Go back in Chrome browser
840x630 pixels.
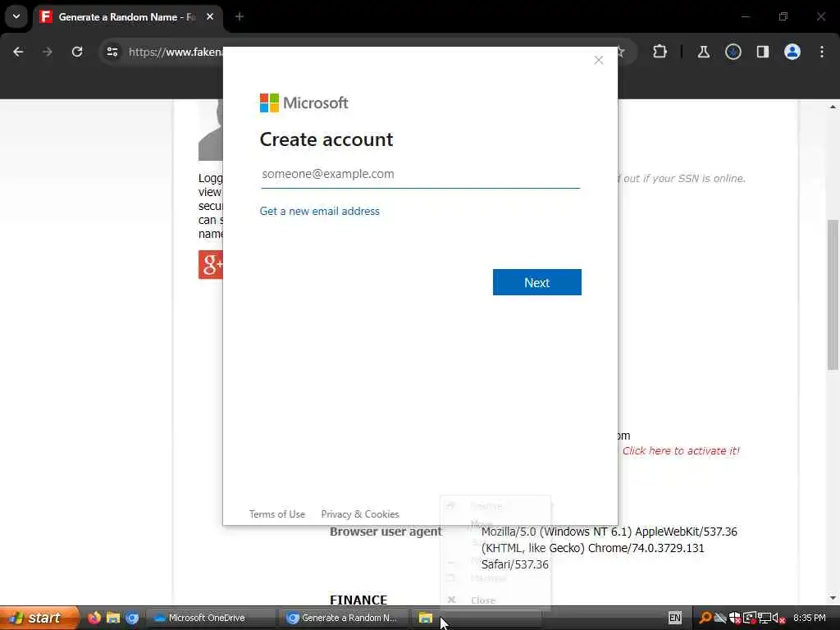(x=18, y=52)
